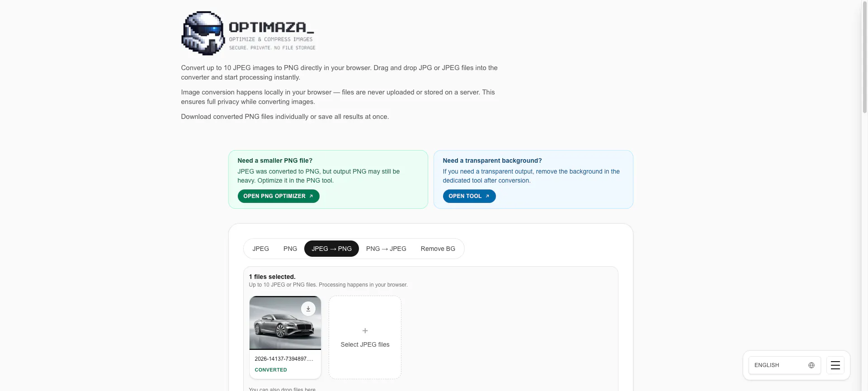This screenshot has height=391, width=868.
Task: Open the ENGLISH language dropdown
Action: pos(784,365)
